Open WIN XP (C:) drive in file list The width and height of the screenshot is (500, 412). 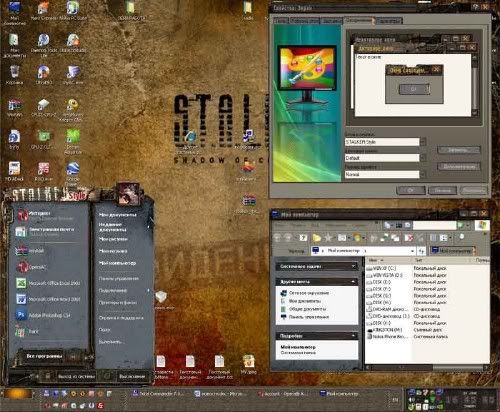[381, 268]
